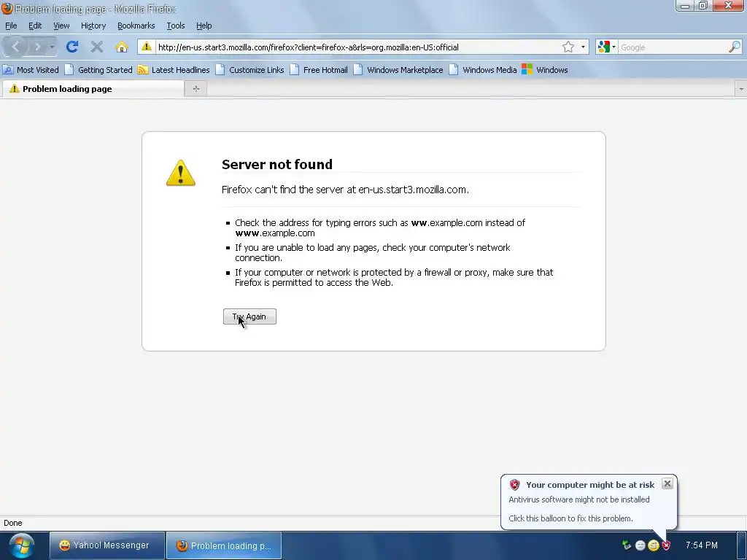Open the Free Hotmail bookmark
The width and height of the screenshot is (747, 560).
pyautogui.click(x=320, y=70)
